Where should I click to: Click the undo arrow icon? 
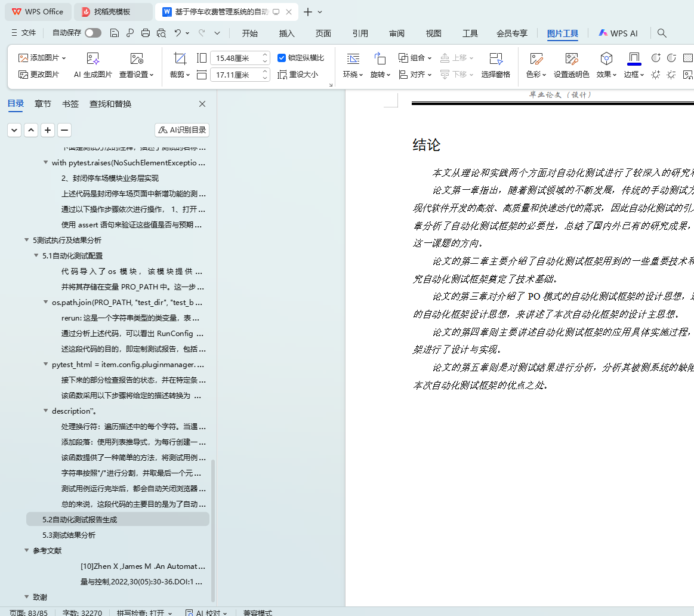[178, 33]
